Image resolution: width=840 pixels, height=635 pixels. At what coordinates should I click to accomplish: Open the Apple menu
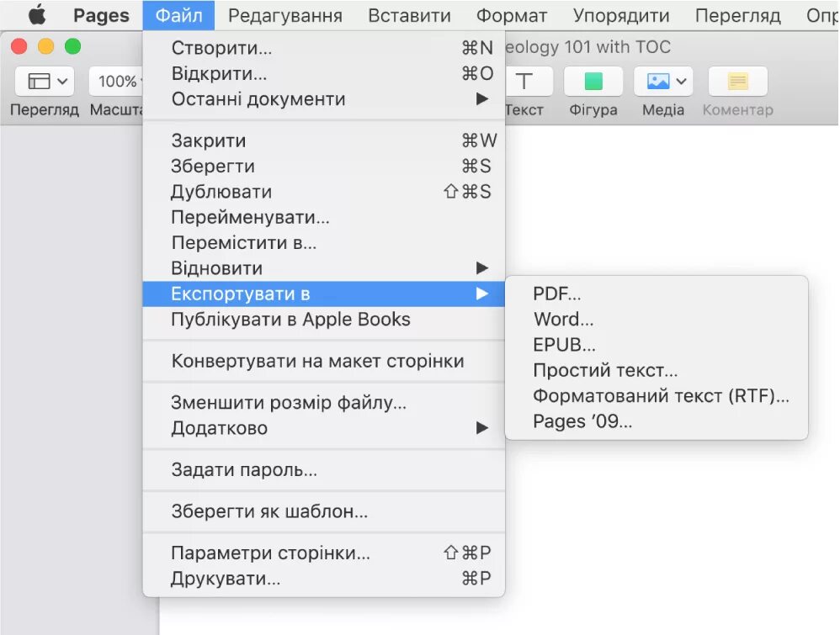(37, 15)
